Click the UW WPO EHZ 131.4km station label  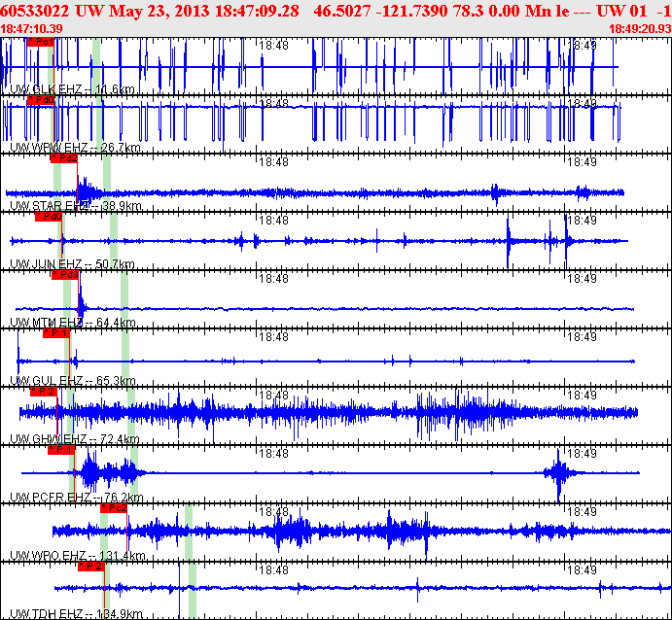click(77, 556)
